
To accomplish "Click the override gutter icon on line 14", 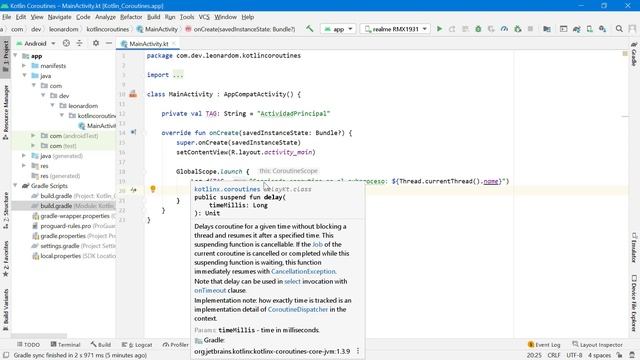I will tap(133, 132).
